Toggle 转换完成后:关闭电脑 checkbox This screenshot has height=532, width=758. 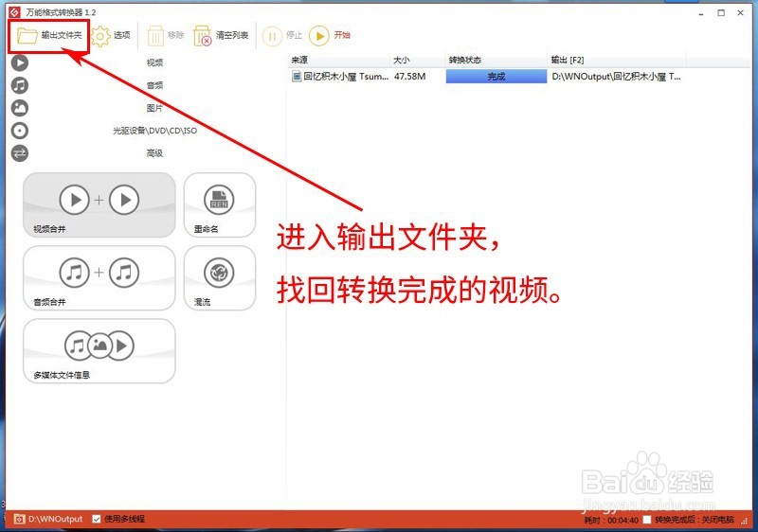tap(647, 520)
